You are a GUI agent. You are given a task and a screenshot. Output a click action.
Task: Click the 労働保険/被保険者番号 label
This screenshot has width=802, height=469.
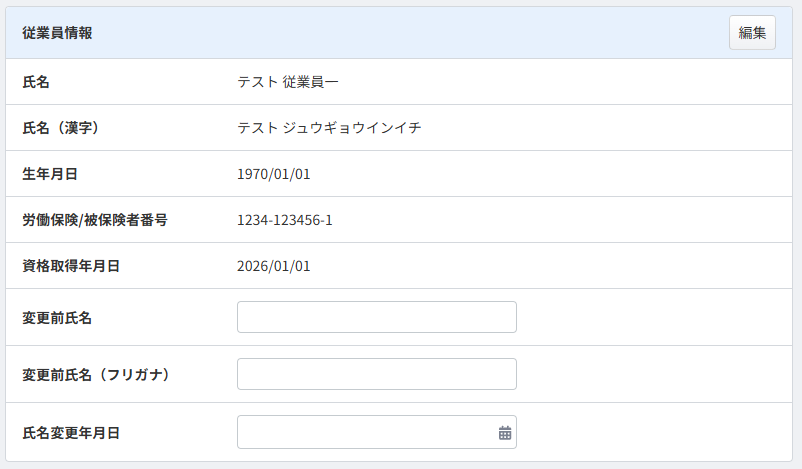[x=94, y=220]
